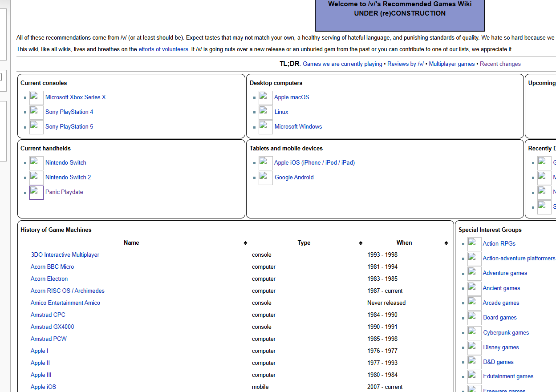Click the Action-RPGs icon image
Screen dimensions: 556x392
click(x=475, y=244)
